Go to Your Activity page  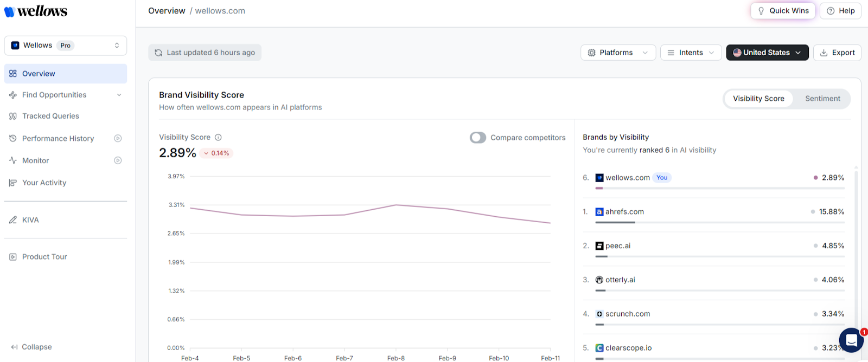(x=44, y=183)
